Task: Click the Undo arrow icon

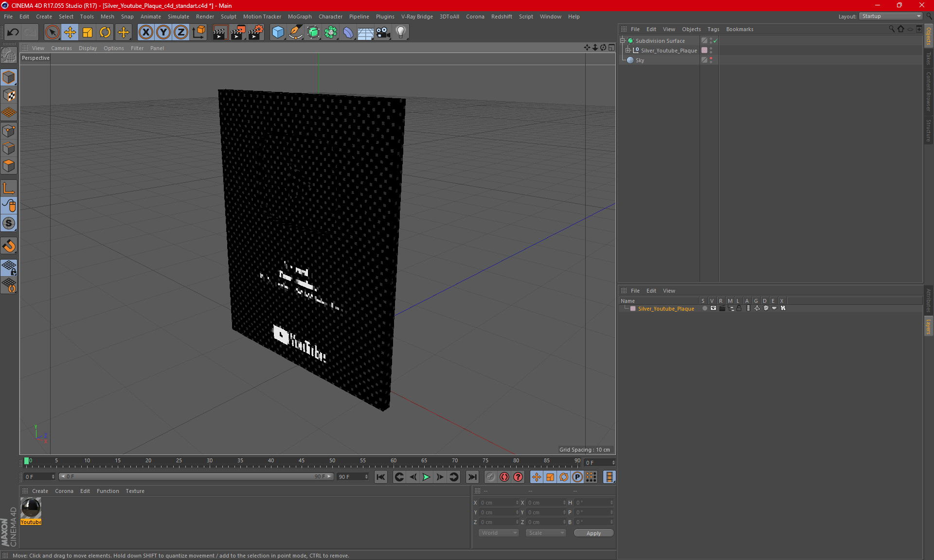Action: [x=13, y=32]
